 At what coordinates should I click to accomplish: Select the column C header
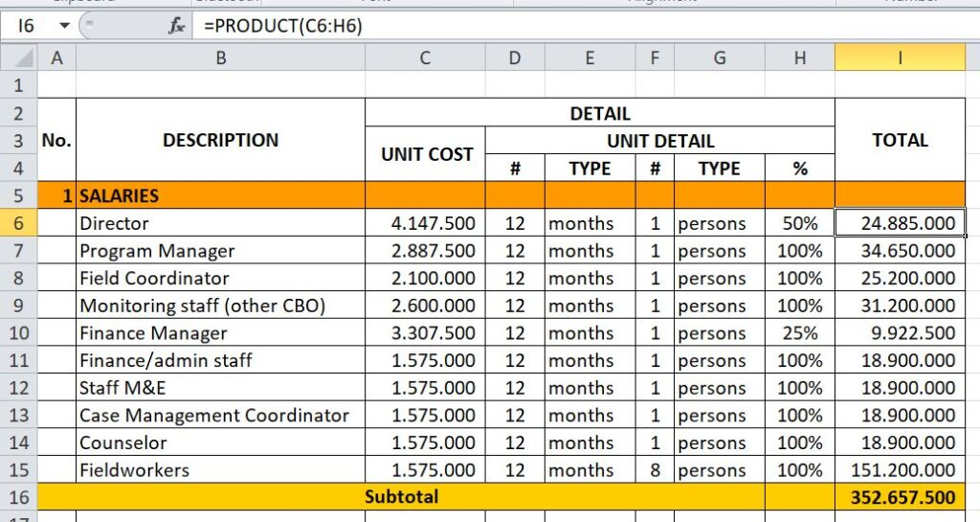coord(425,59)
